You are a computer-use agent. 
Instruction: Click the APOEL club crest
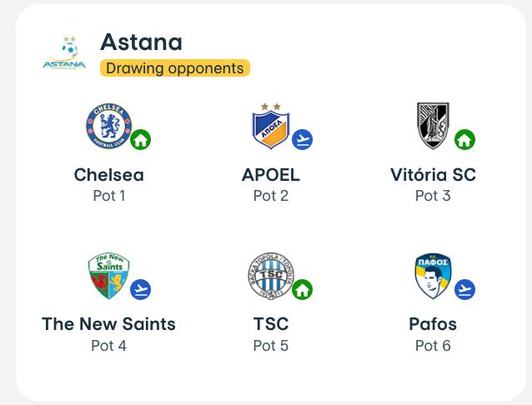point(270,126)
